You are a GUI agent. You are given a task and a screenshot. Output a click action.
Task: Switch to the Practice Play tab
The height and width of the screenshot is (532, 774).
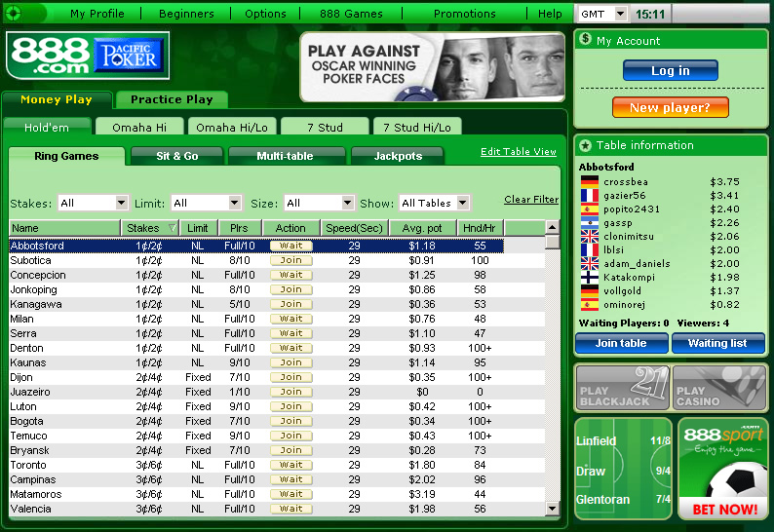(x=172, y=99)
